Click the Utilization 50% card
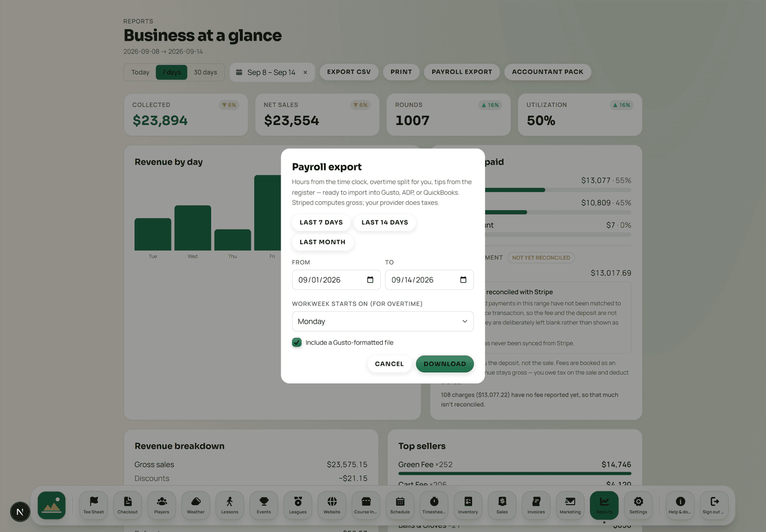This screenshot has width=766, height=532. tap(580, 114)
